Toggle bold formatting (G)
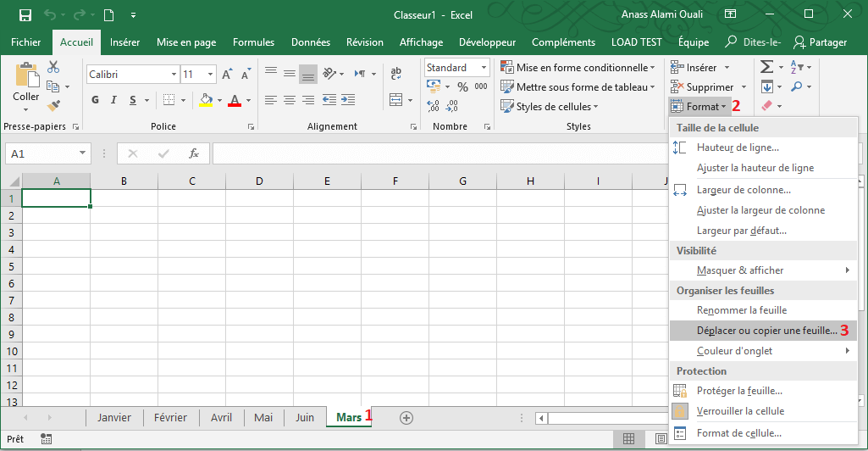 [x=95, y=100]
